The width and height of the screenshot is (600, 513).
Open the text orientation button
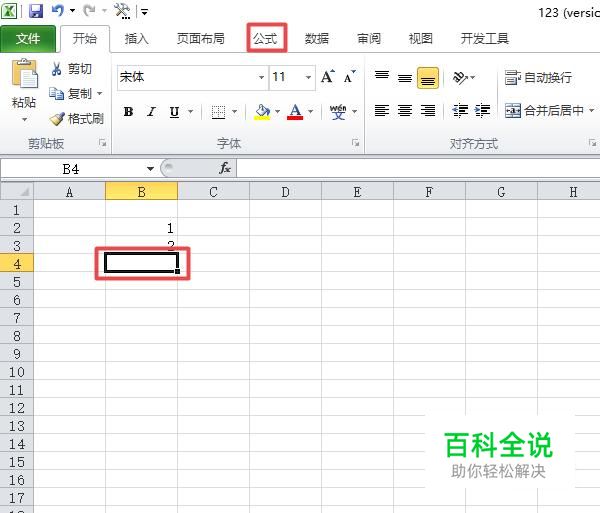(463, 78)
